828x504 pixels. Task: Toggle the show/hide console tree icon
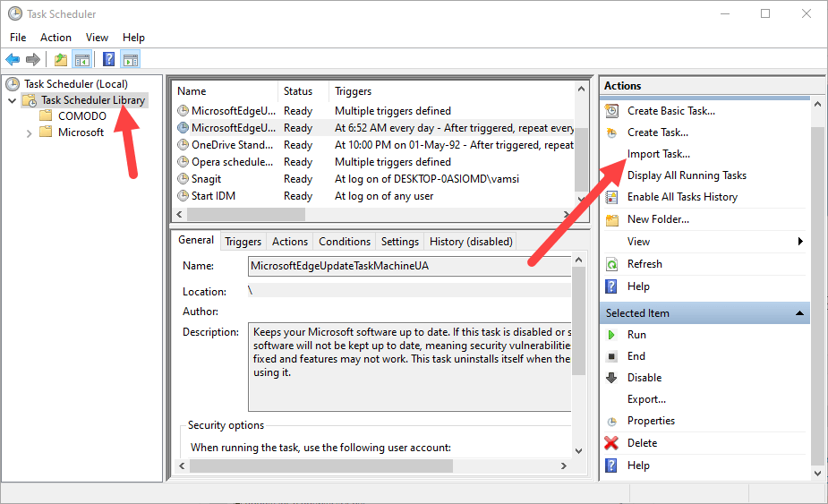click(82, 60)
